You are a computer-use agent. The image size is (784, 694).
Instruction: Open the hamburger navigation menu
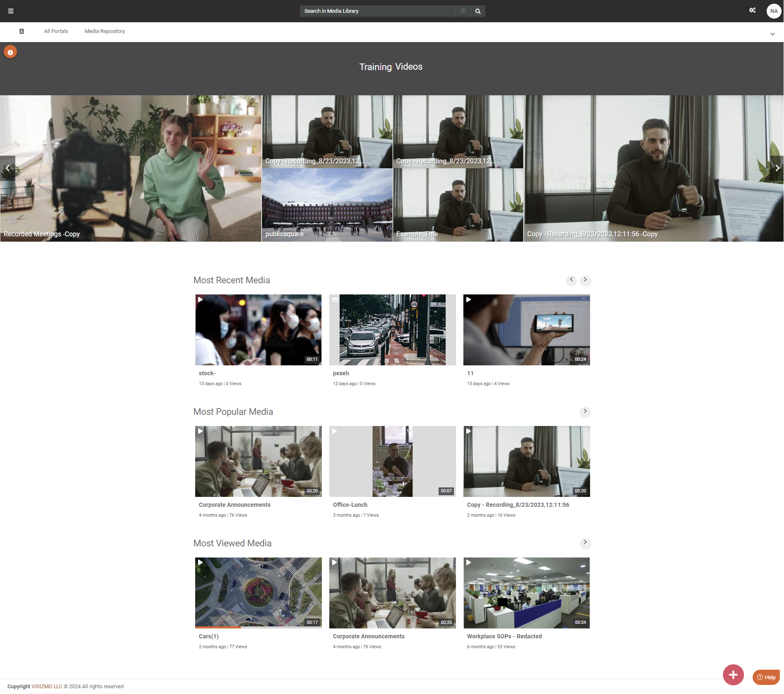tap(11, 11)
